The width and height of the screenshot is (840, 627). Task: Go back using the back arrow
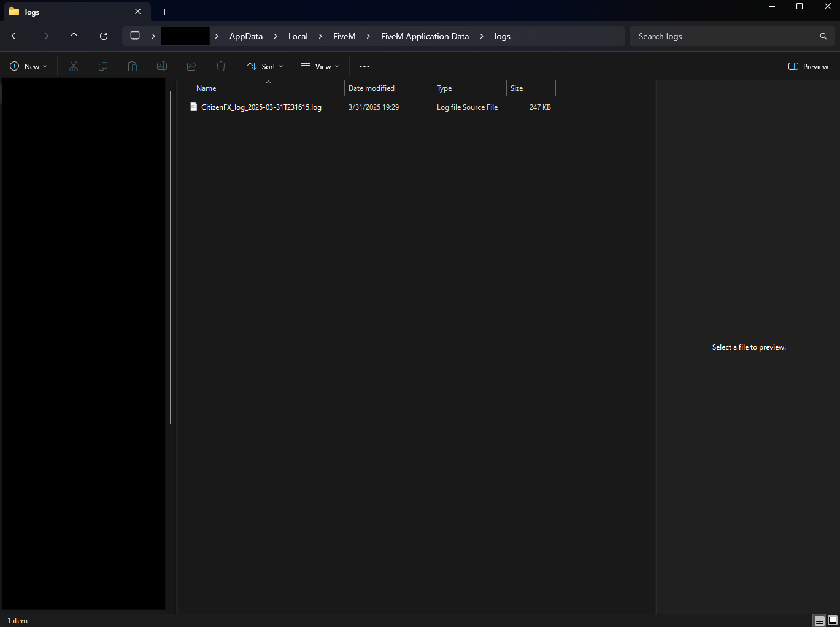15,36
